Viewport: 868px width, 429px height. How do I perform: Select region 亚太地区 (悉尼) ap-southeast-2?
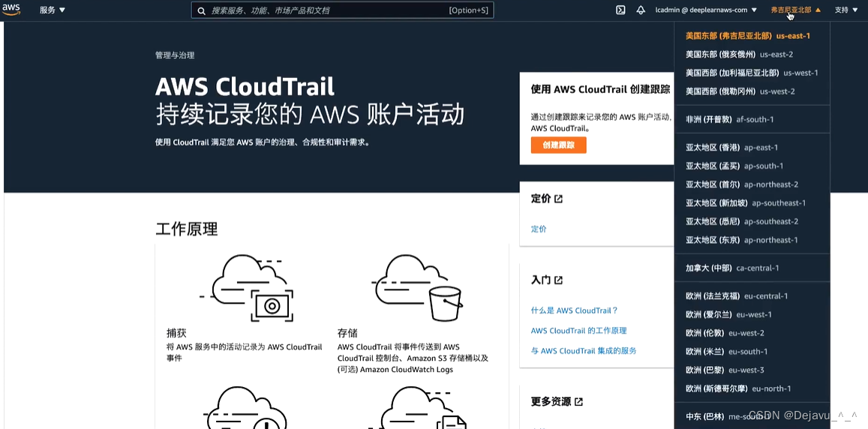click(742, 221)
